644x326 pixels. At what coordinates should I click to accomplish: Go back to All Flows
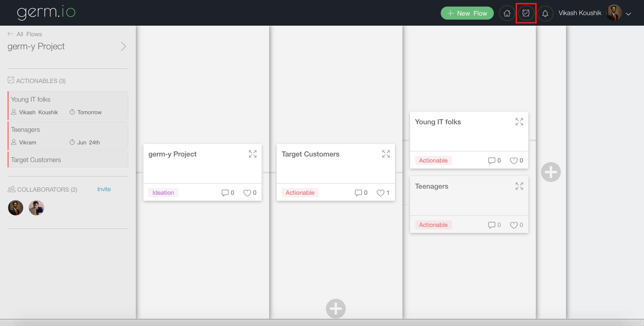click(x=25, y=34)
